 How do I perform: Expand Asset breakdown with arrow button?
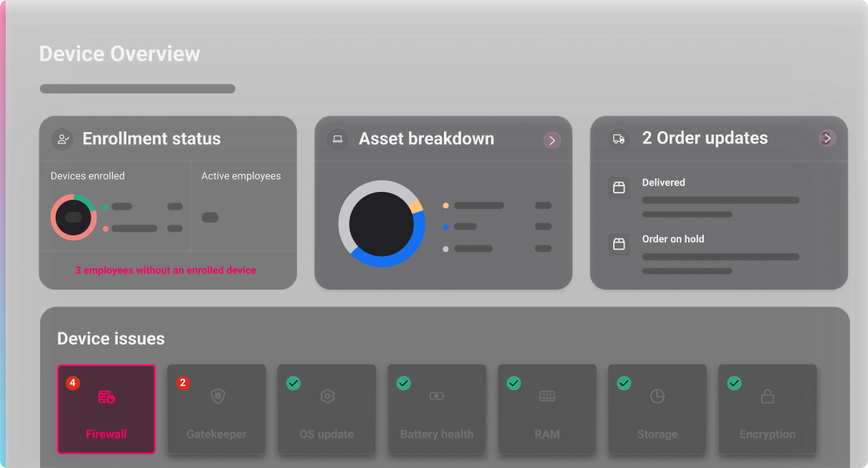pos(552,140)
